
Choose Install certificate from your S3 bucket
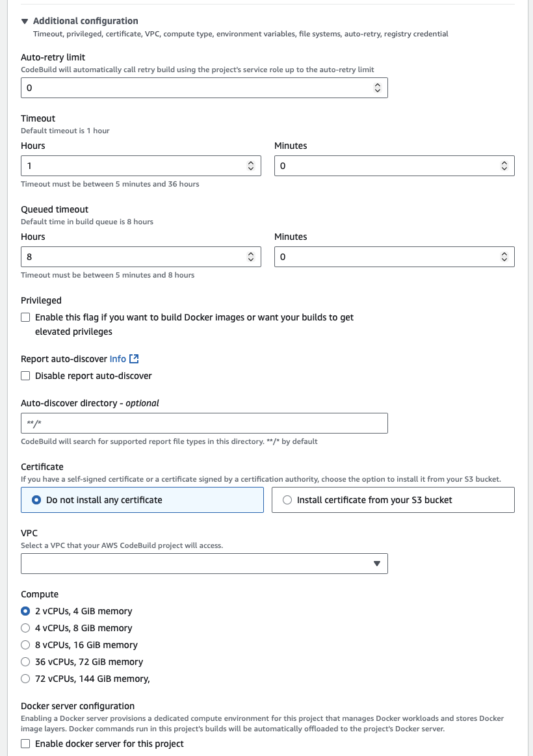click(287, 500)
